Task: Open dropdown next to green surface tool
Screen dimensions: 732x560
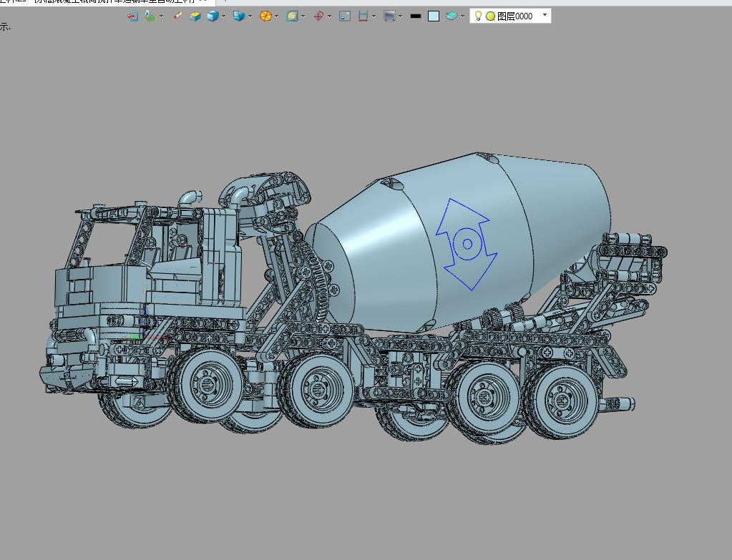Action: (162, 16)
